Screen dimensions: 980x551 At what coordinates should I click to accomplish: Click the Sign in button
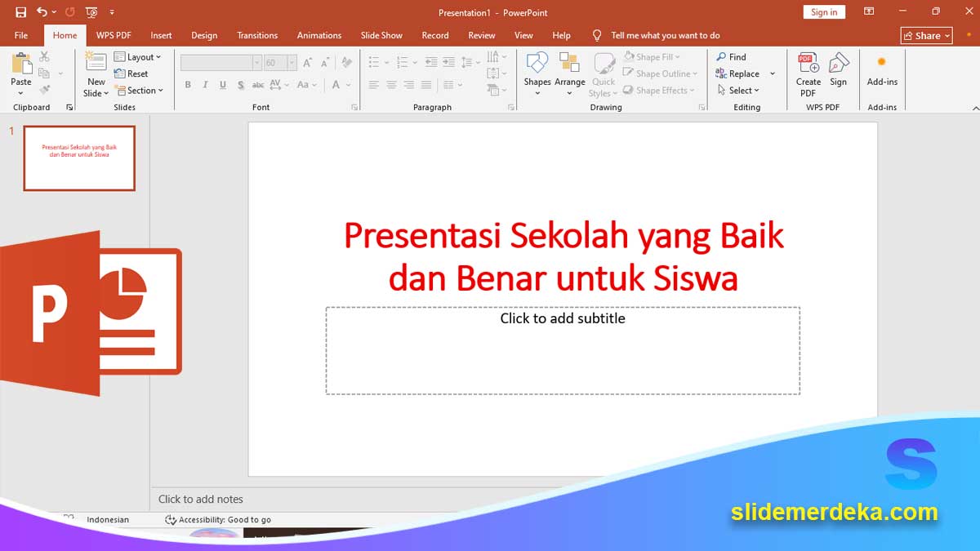(824, 12)
